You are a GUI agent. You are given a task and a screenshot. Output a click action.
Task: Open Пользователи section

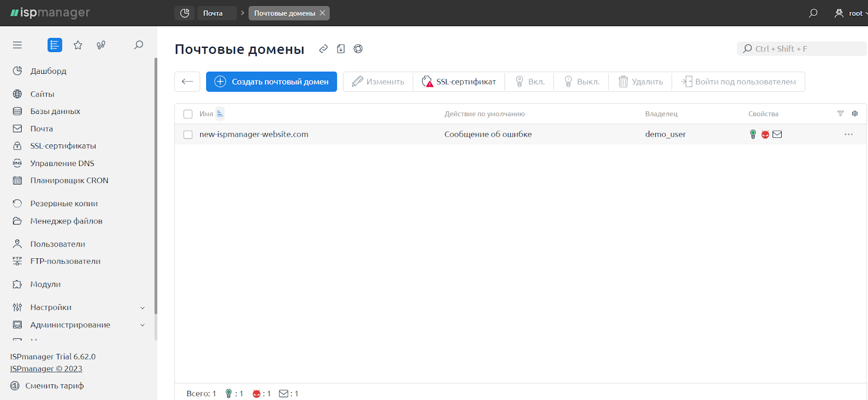point(58,244)
